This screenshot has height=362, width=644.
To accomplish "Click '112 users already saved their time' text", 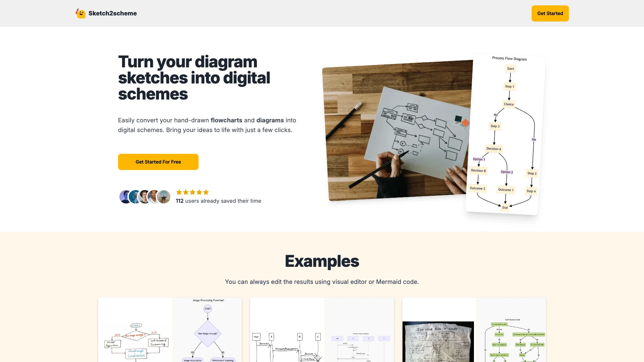I will 218,201.
